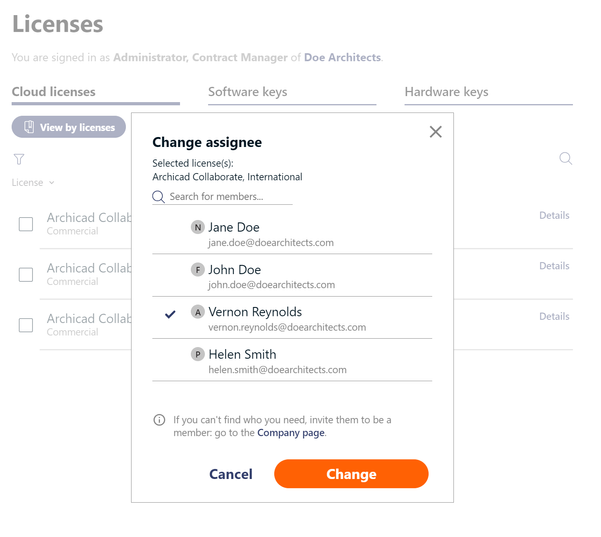The height and width of the screenshot is (537, 601).
Task: Open the Company page link
Action: 291,433
